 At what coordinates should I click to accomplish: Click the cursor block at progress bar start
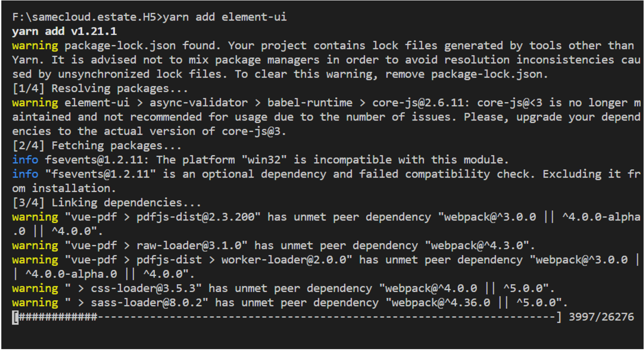(15, 317)
